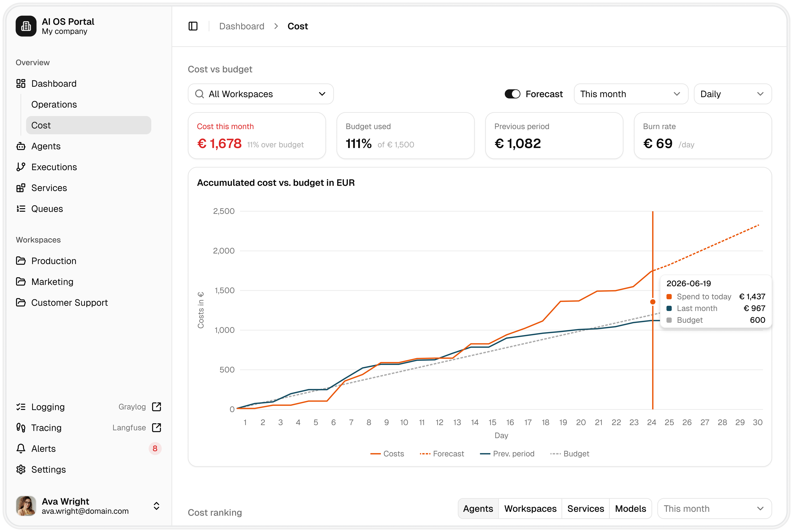Click the Agents robot icon

click(21, 146)
